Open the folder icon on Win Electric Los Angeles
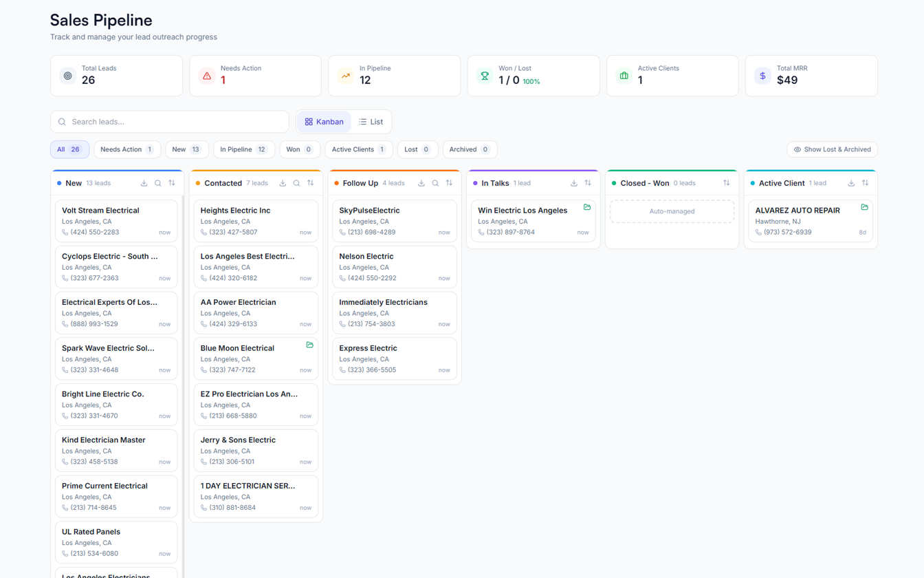Image resolution: width=924 pixels, height=578 pixels. (587, 207)
